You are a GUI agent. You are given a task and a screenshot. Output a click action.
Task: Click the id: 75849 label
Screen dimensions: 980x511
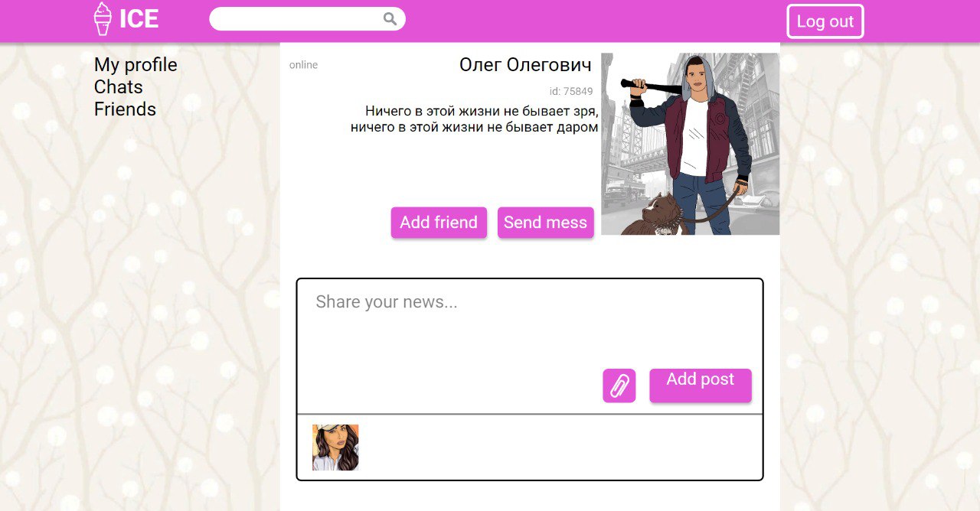[571, 92]
